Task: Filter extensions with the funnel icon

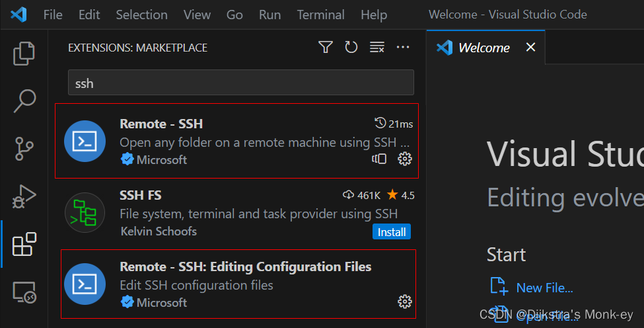Action: pos(326,47)
